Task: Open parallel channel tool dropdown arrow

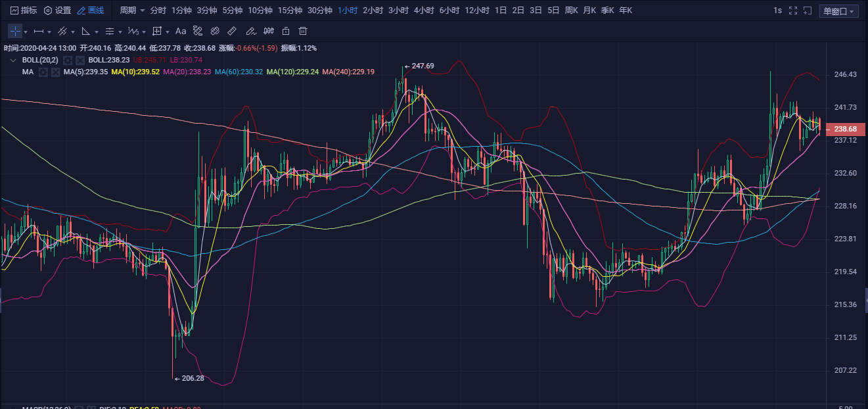Action: coord(73,32)
